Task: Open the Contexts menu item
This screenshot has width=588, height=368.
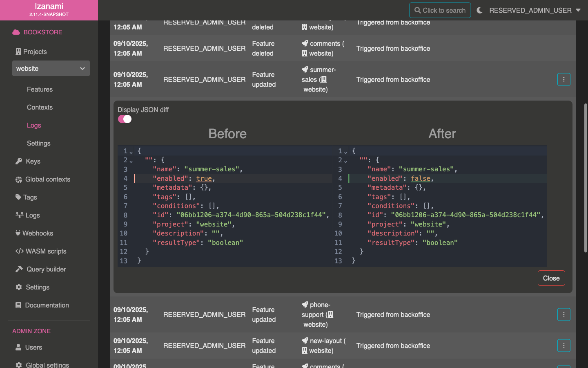Action: tap(40, 107)
